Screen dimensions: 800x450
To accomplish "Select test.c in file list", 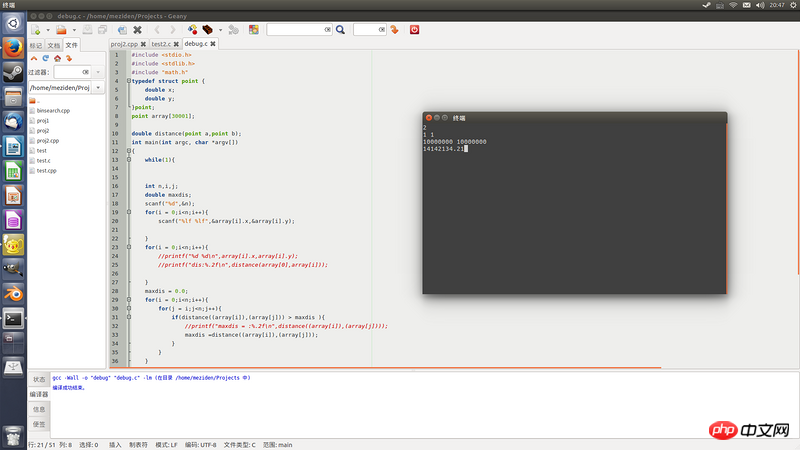I will click(43, 161).
